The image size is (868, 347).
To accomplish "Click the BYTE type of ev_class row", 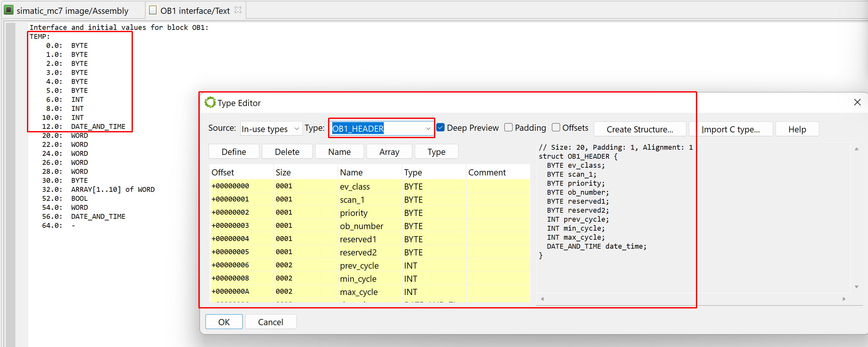I will point(413,186).
